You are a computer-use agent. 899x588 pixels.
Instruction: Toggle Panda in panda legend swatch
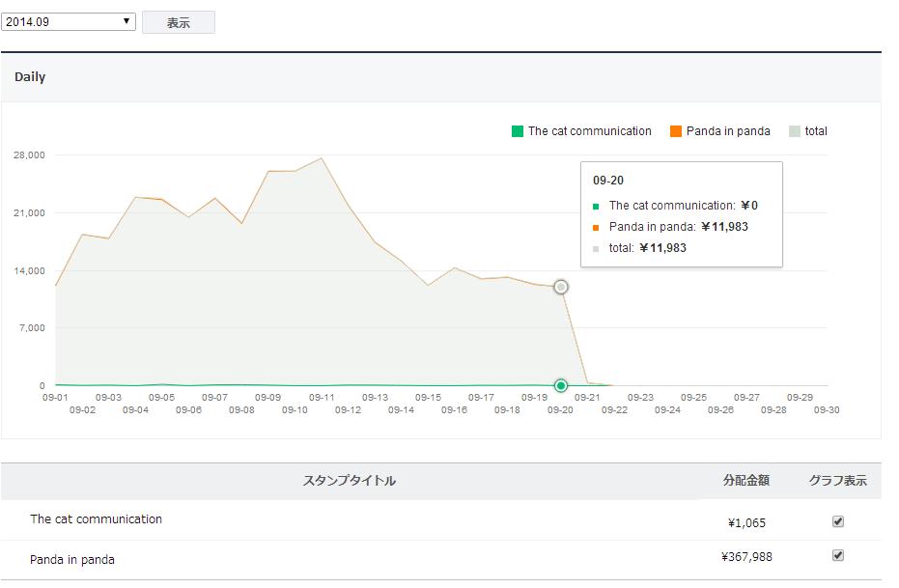tap(676, 131)
